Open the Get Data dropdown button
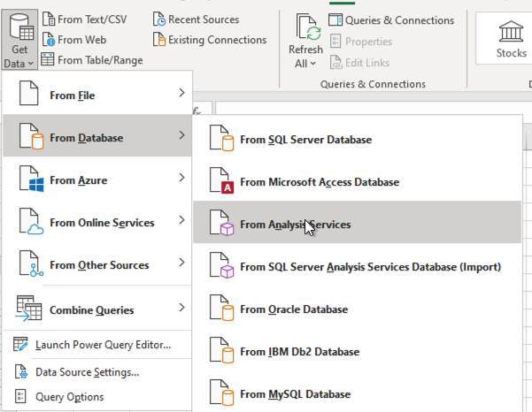This screenshot has height=412, width=532. click(x=19, y=40)
